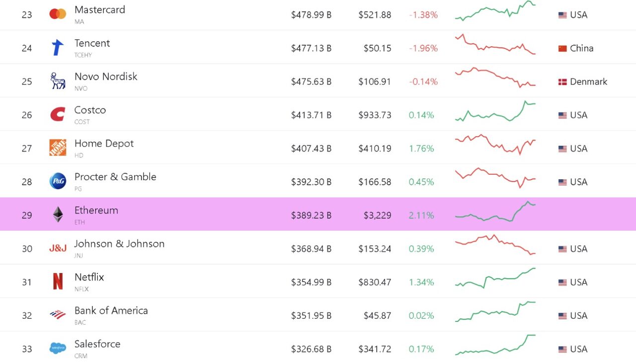Click the Denmark flag in Novo Nordisk row

point(562,82)
